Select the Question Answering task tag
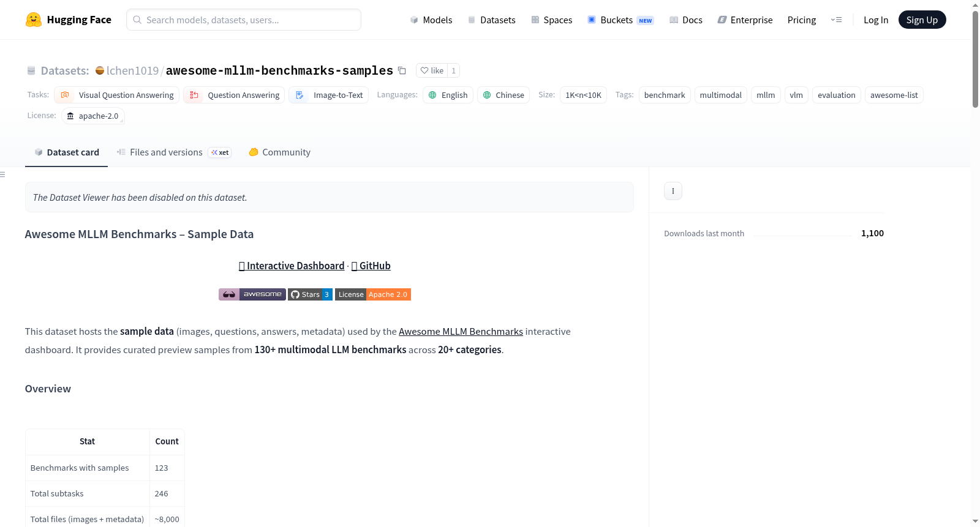This screenshot has width=980, height=527. click(x=234, y=95)
